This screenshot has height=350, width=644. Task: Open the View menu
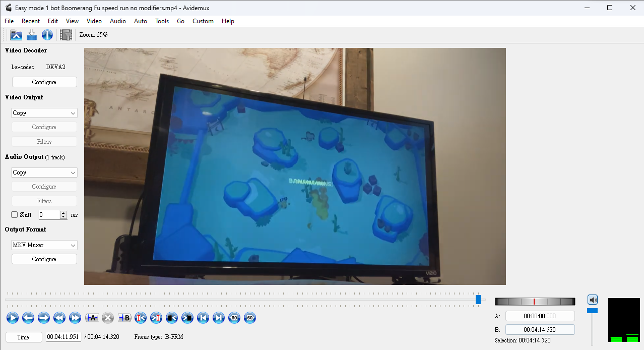[x=72, y=21]
